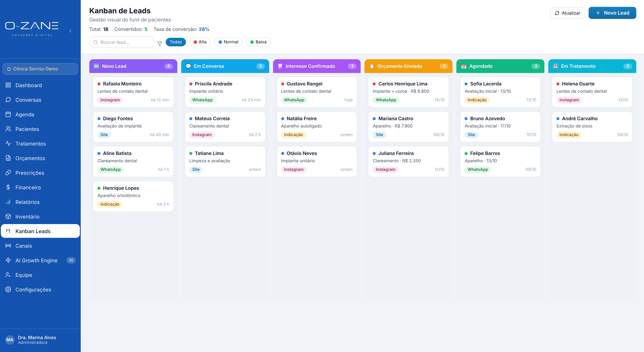Image resolution: width=644 pixels, height=352 pixels.
Task: Click the speech bubble icon in Em Conversa
Action: [x=188, y=66]
